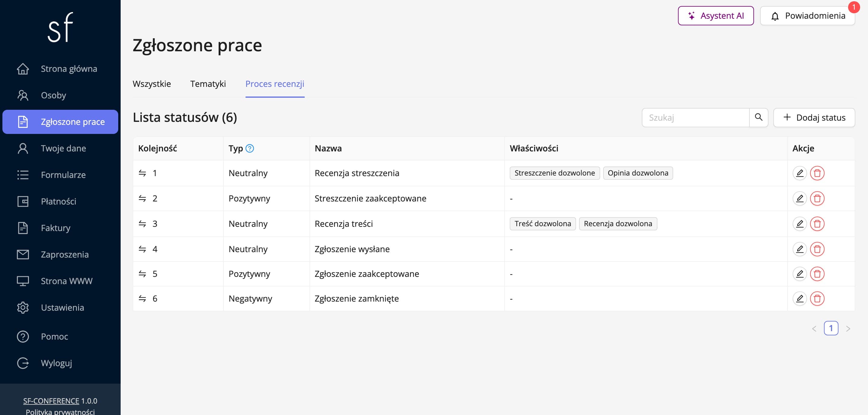Screen dimensions: 868x415
Task: Edit the Recenzja treści status
Action: [799, 224]
